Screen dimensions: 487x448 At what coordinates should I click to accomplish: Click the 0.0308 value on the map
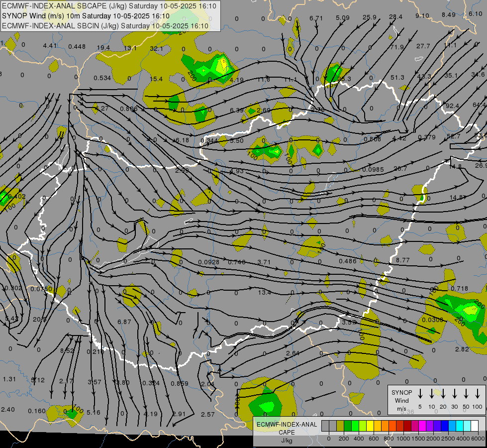point(433,320)
